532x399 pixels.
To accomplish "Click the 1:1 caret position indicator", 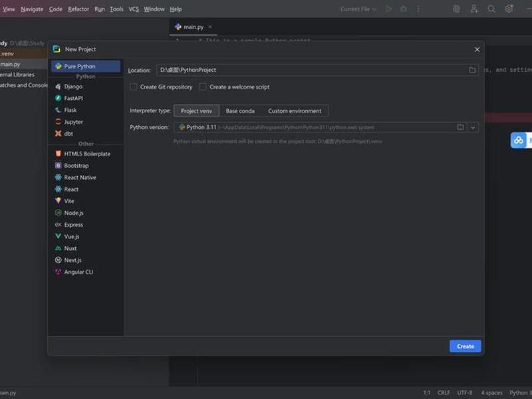I will (427, 392).
